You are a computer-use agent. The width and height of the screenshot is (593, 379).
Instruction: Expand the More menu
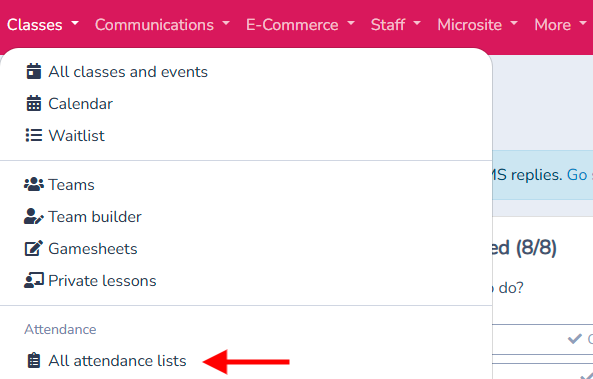pos(560,25)
